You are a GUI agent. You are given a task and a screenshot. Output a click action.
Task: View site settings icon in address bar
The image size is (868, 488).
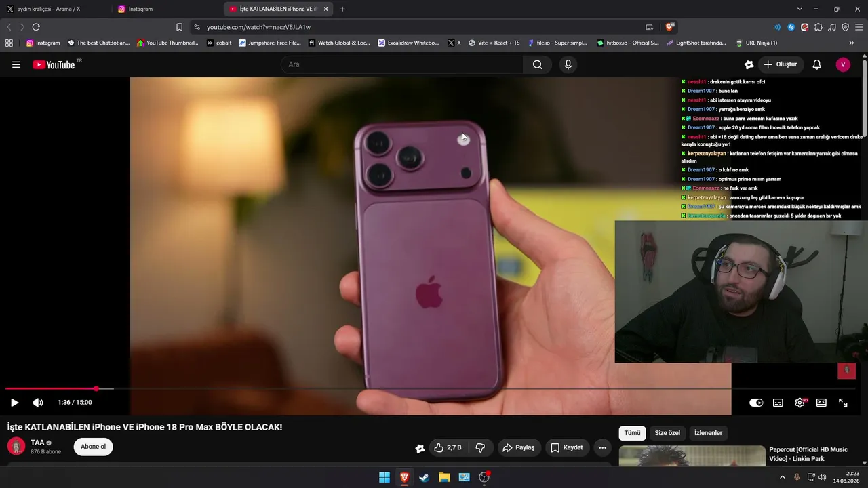pos(197,27)
